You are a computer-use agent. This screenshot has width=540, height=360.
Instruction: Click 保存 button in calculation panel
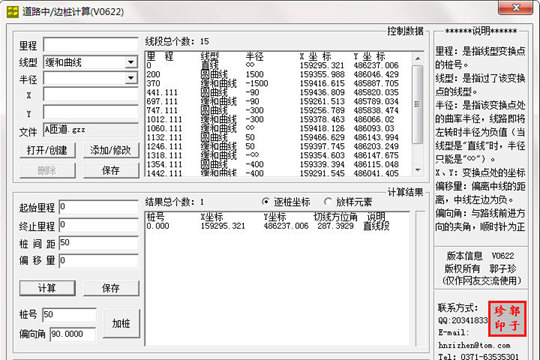pyautogui.click(x=111, y=288)
